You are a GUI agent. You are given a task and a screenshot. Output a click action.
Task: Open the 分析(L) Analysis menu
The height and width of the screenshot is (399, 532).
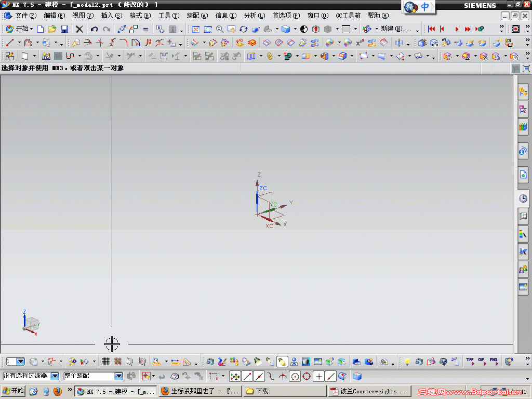pyautogui.click(x=255, y=16)
